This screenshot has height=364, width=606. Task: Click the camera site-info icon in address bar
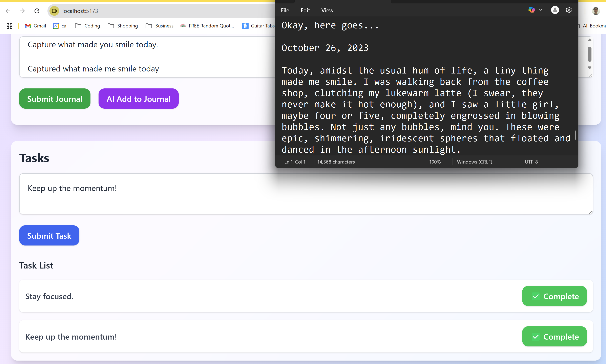pyautogui.click(x=54, y=11)
